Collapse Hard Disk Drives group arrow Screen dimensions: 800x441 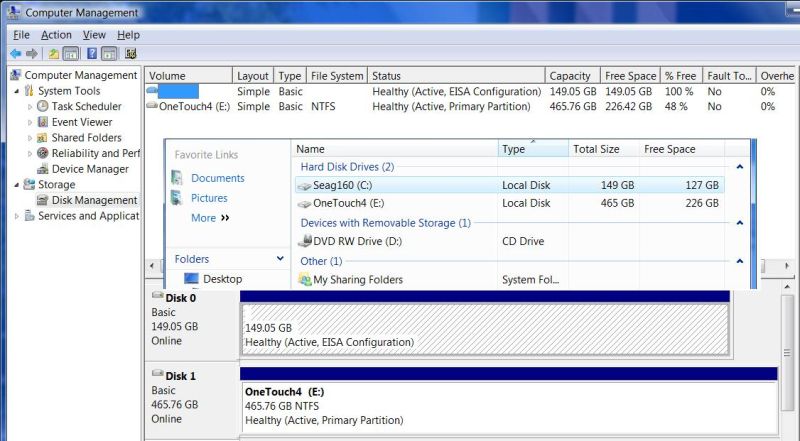pos(740,166)
